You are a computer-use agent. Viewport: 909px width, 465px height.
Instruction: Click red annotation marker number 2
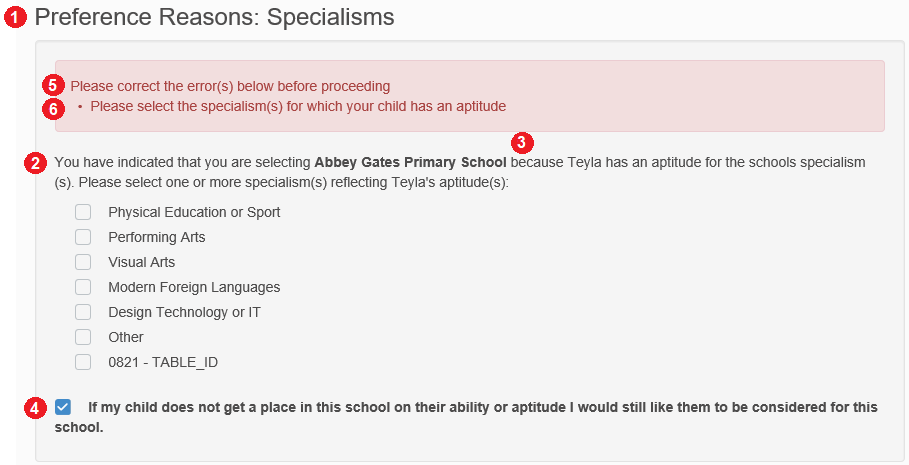click(35, 164)
